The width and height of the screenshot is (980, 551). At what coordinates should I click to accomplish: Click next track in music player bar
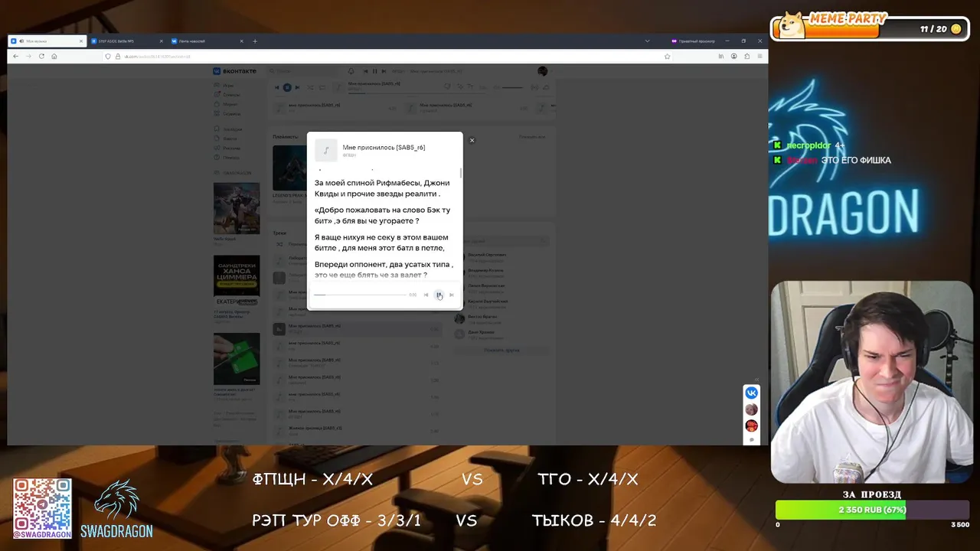click(x=297, y=87)
